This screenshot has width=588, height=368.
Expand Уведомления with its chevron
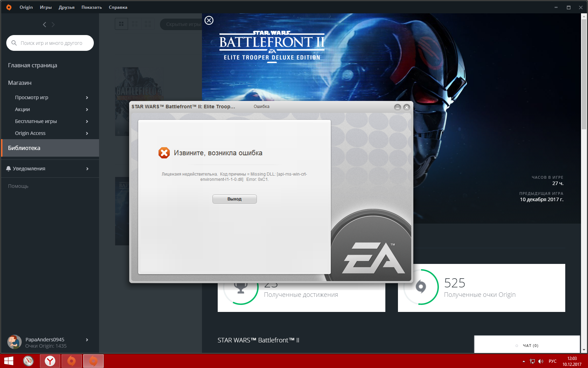pyautogui.click(x=87, y=169)
